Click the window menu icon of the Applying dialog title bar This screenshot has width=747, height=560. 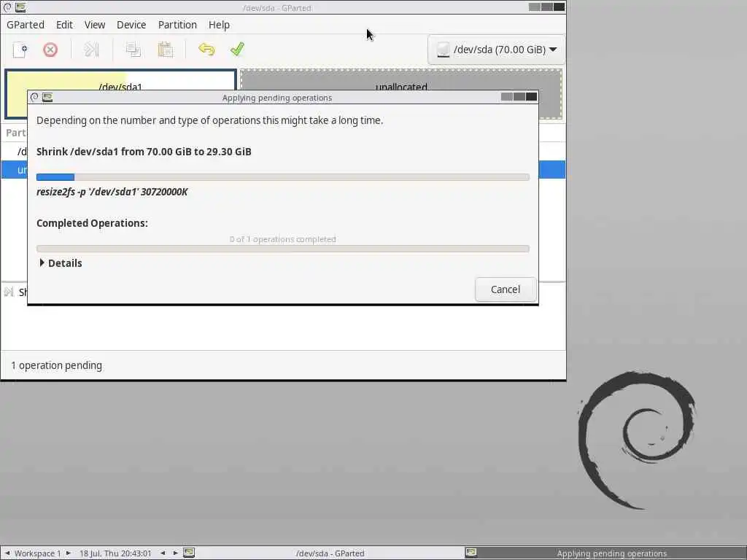[34, 97]
